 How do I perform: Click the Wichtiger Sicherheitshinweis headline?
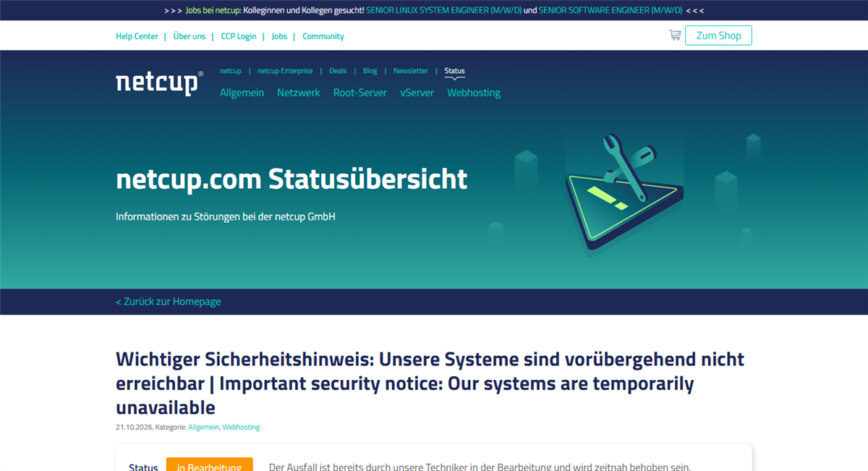coord(430,383)
